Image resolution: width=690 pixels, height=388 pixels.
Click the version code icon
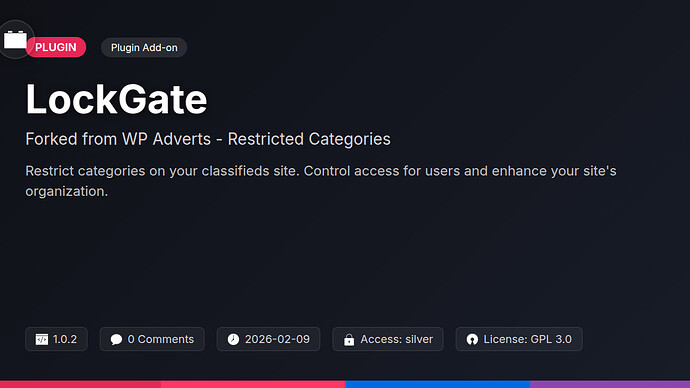point(42,339)
